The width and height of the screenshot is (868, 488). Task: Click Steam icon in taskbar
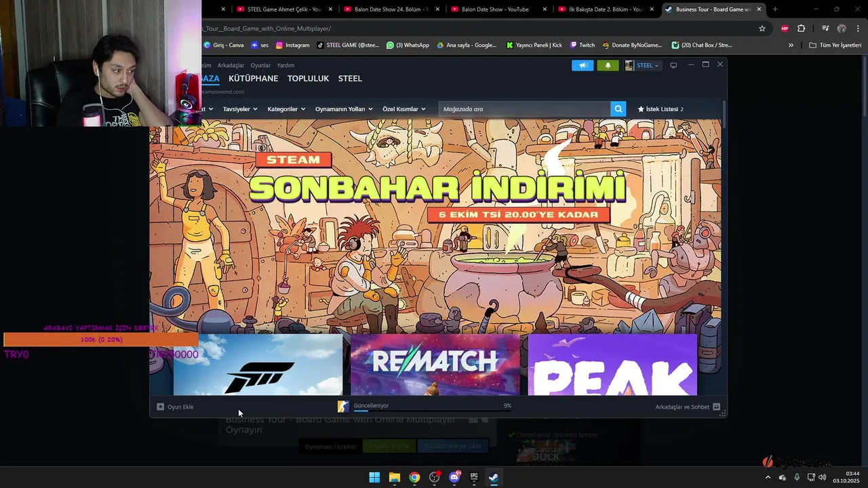tap(494, 477)
